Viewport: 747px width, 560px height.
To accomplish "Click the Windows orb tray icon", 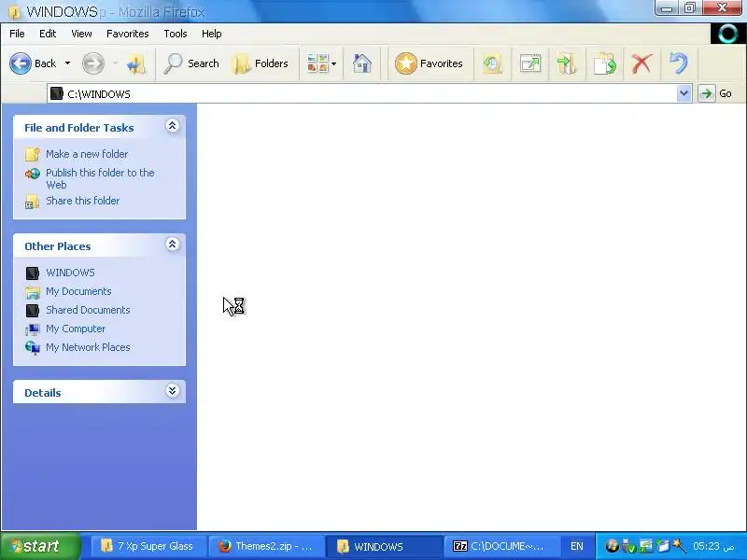I will pyautogui.click(x=613, y=546).
